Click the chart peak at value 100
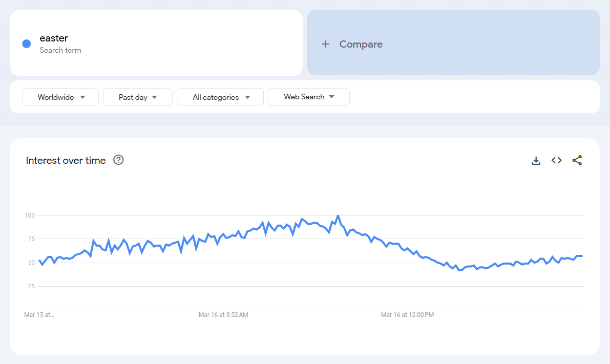The height and width of the screenshot is (364, 610). coord(338,216)
